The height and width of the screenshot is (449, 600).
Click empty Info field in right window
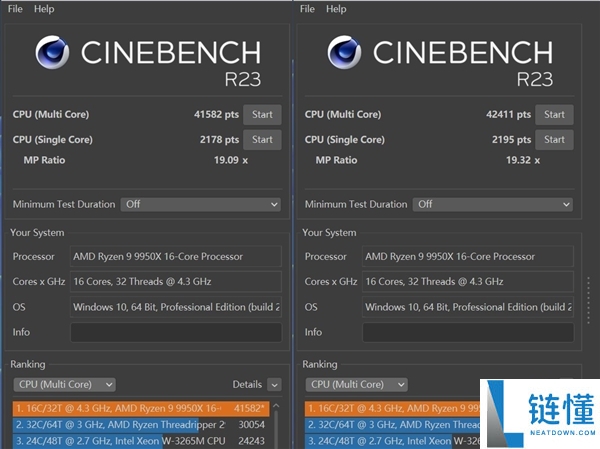pos(468,332)
